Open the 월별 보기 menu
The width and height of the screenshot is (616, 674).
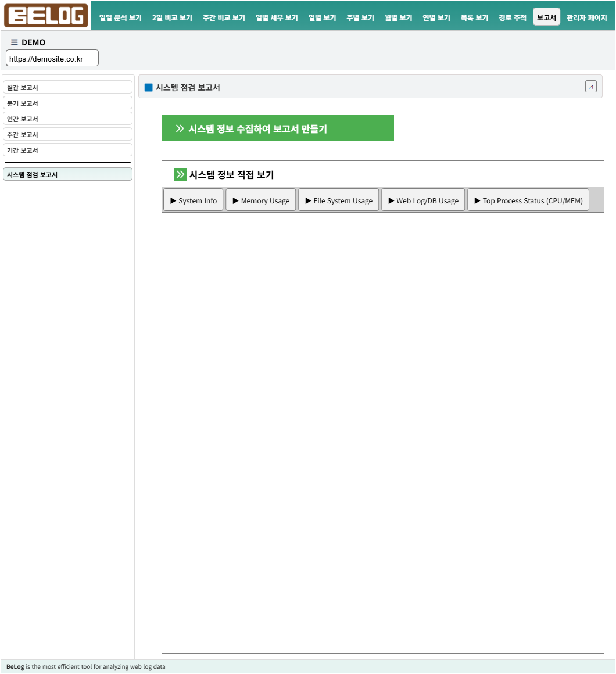point(398,17)
